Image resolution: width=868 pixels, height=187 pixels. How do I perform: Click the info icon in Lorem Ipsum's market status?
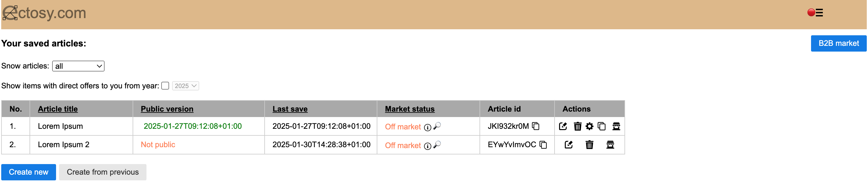(427, 127)
